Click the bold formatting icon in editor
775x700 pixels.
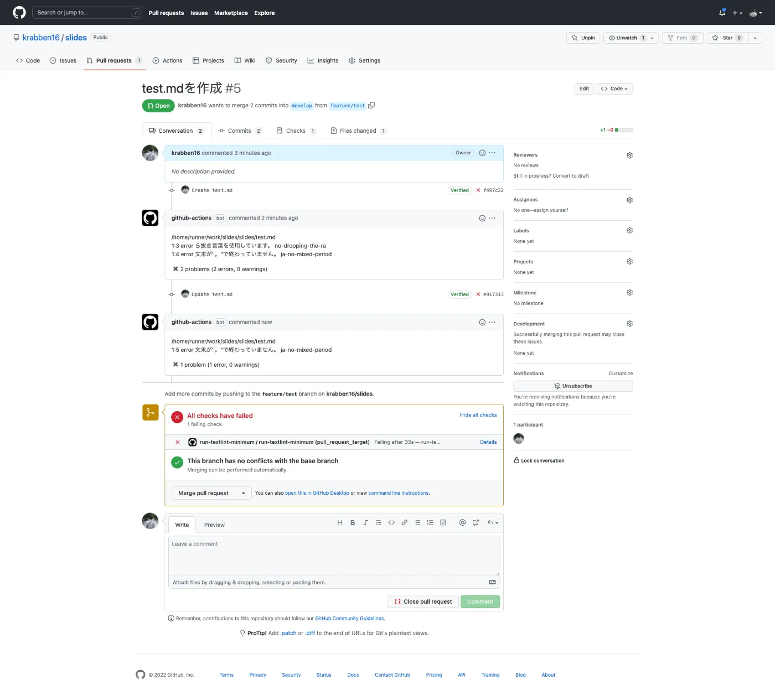click(x=353, y=523)
